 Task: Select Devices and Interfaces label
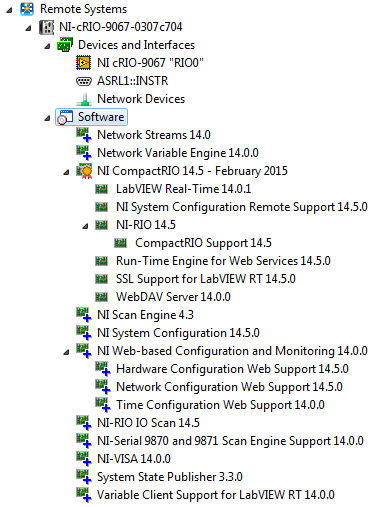pyautogui.click(x=136, y=45)
